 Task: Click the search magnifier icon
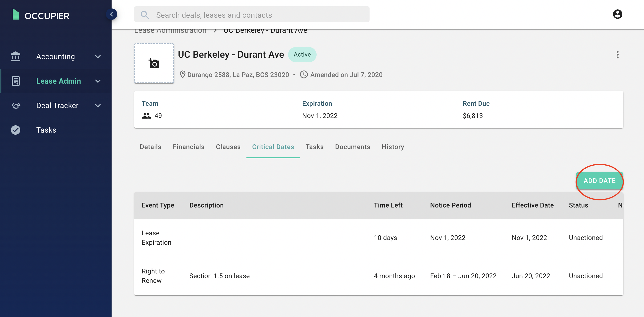(145, 15)
